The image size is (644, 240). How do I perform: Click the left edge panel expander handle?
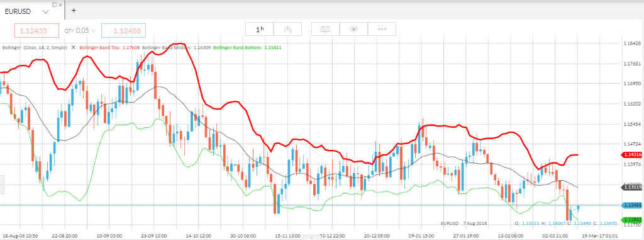point(2,185)
